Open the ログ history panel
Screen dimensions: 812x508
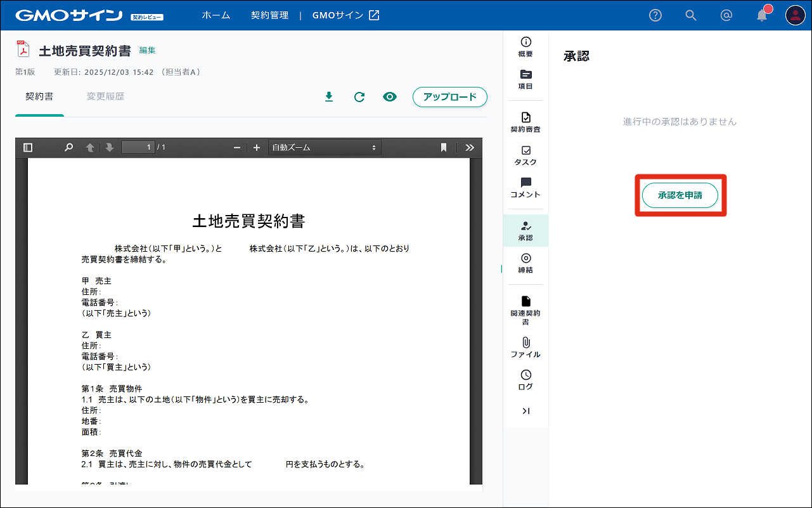coord(525,380)
